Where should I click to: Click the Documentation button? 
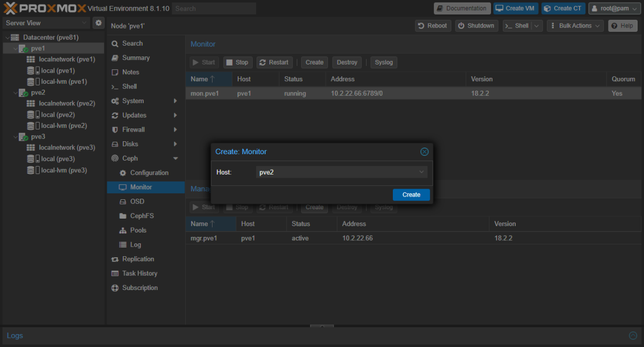462,8
